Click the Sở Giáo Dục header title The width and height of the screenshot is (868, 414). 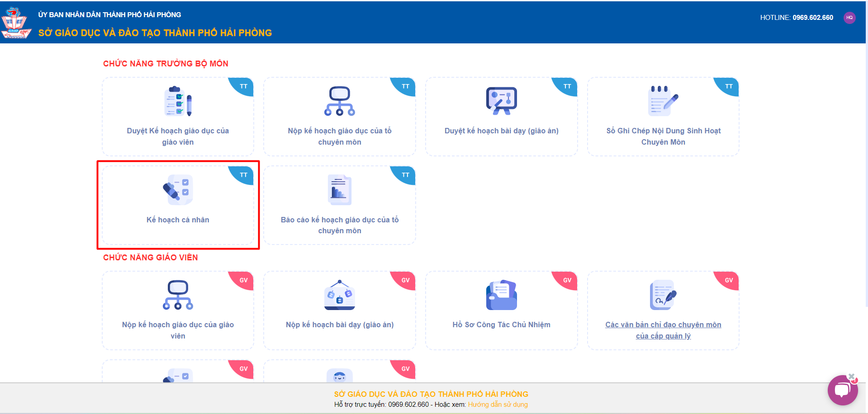[x=155, y=33]
